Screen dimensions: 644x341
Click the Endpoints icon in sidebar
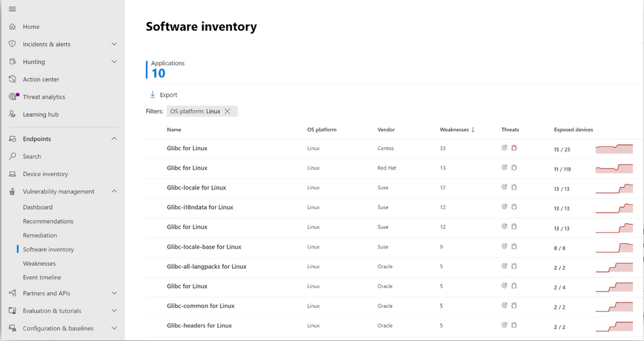coord(12,139)
